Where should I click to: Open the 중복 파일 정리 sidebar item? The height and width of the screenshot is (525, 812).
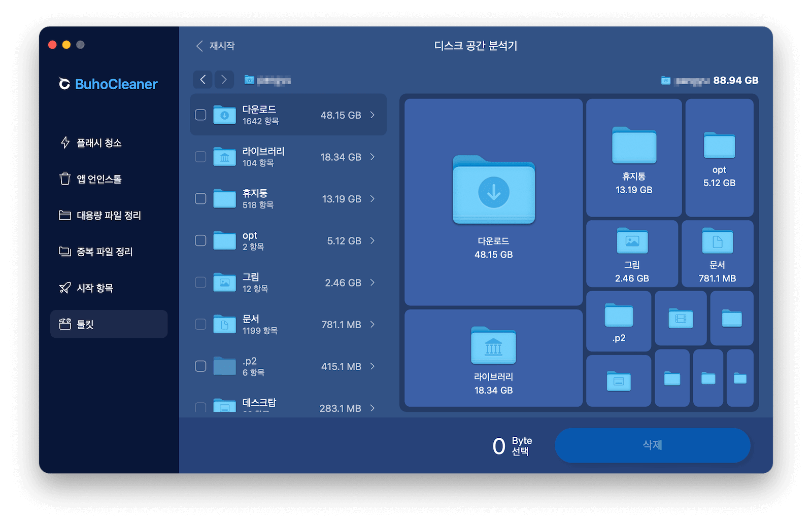click(109, 252)
